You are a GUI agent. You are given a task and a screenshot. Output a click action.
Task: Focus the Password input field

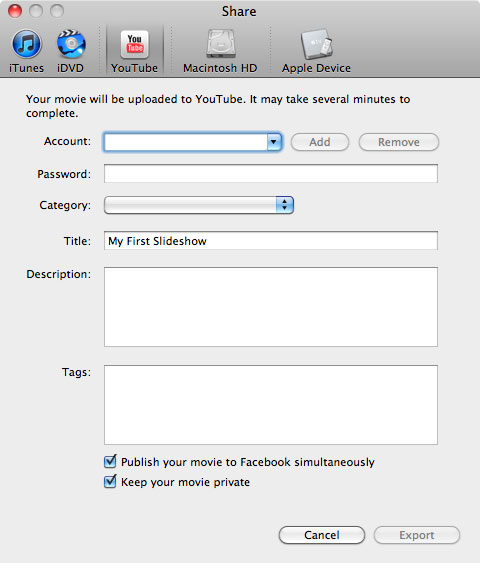pyautogui.click(x=271, y=173)
